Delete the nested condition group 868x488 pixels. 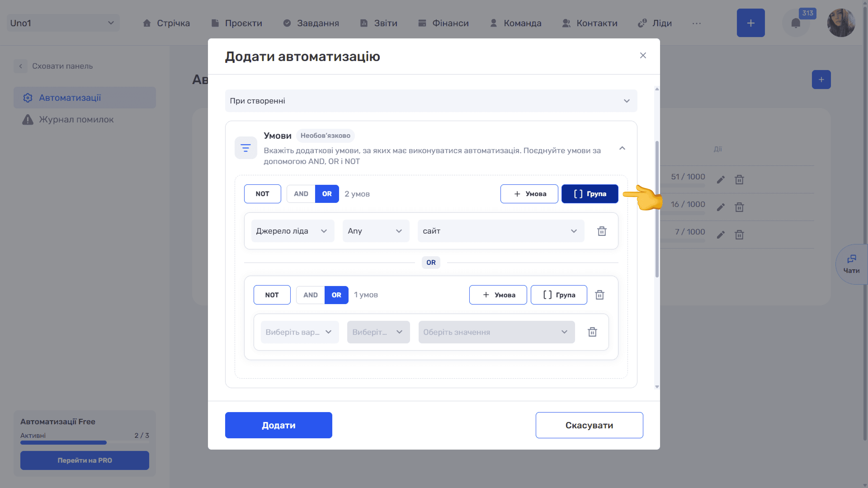click(599, 295)
